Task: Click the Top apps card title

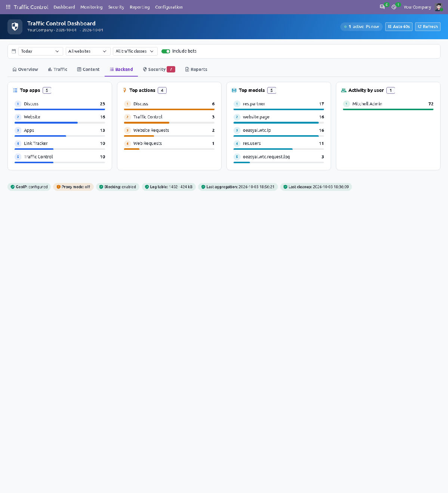Action: click(x=30, y=90)
